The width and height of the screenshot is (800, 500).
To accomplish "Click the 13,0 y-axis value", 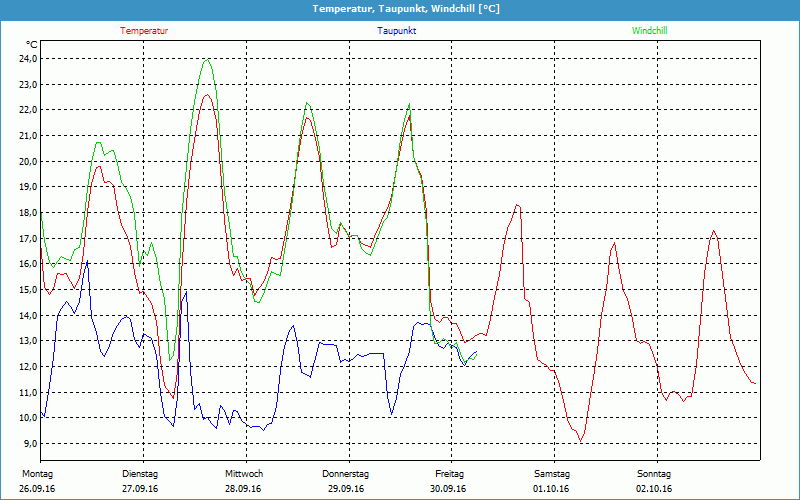I will [x=29, y=341].
